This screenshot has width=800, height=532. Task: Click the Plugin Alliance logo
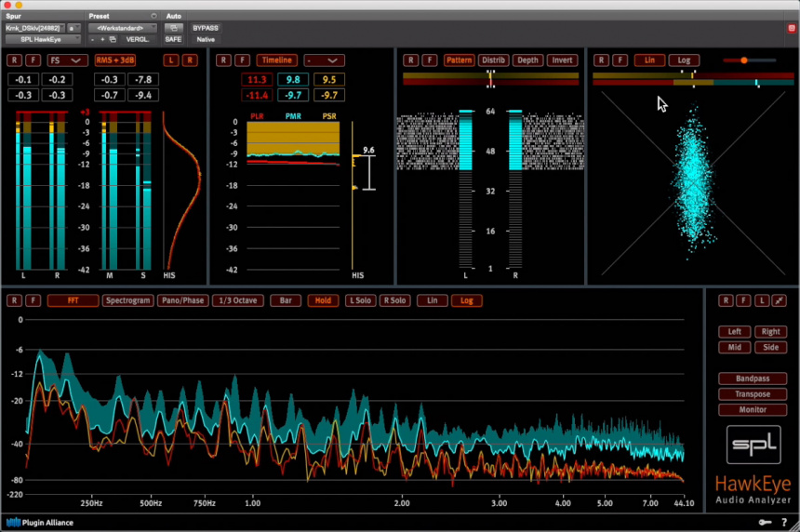(39, 523)
